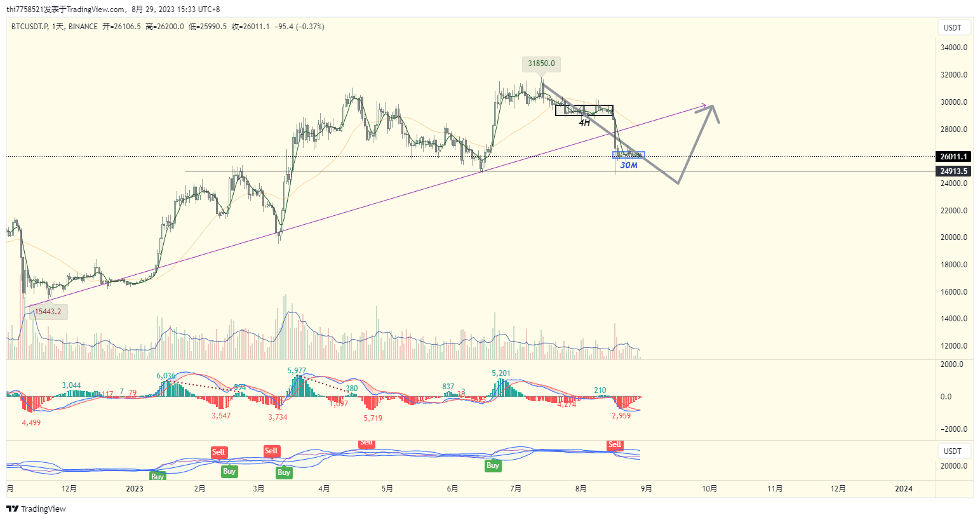Click the 3,044 MACD peak value
Viewport: 980px width, 520px height.
71,385
